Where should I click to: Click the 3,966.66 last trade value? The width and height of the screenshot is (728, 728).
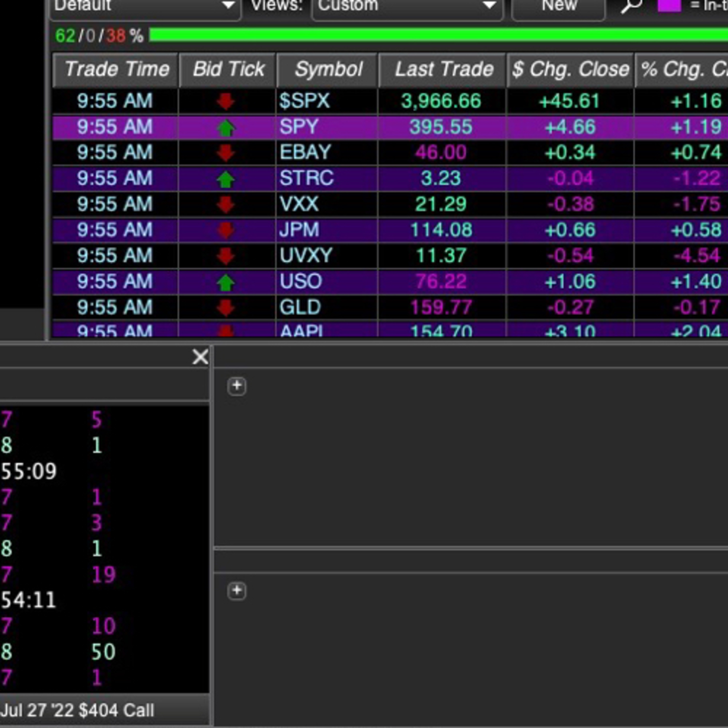tap(441, 101)
